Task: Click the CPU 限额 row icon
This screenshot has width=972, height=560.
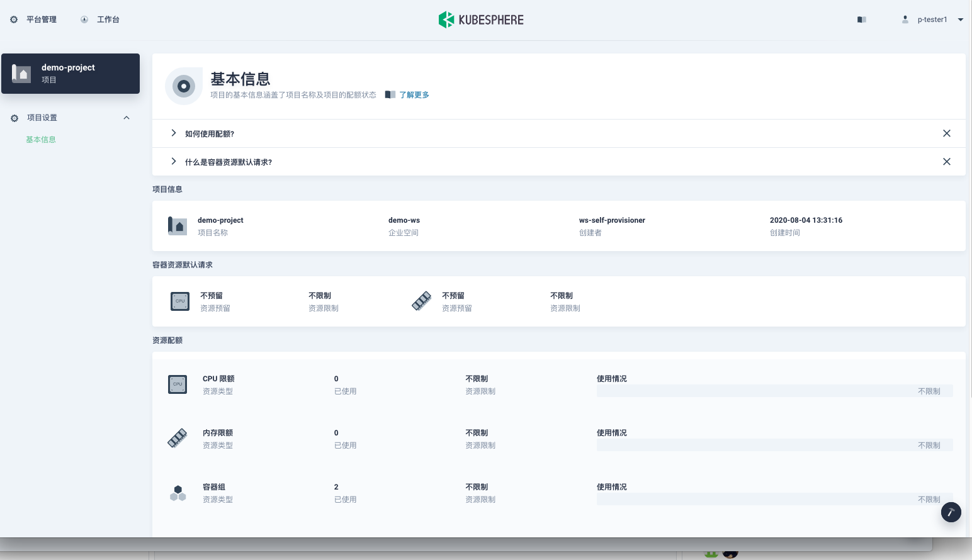Action: pyautogui.click(x=178, y=384)
